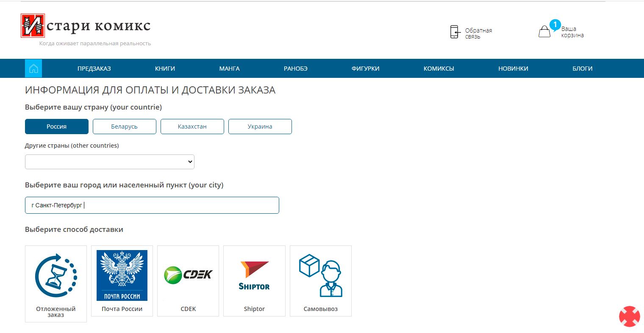Screen dimensions: 644x333
Task: Click the Shiptor caption under the logo
Action: click(x=254, y=309)
